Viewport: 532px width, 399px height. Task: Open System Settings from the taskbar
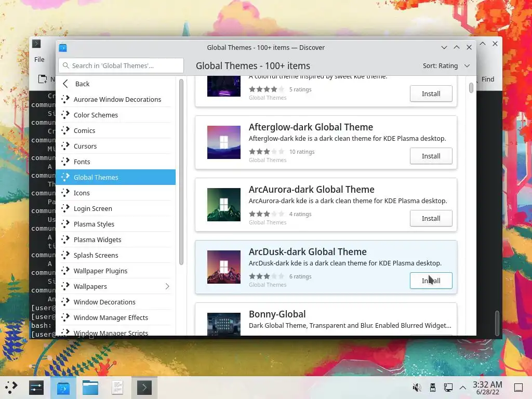click(36, 388)
